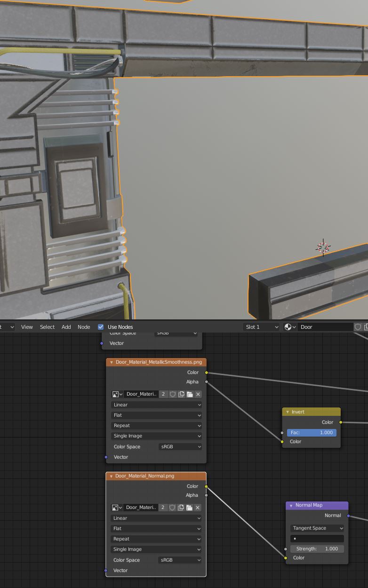Toggle fake user shield next to Door material

[358, 327]
